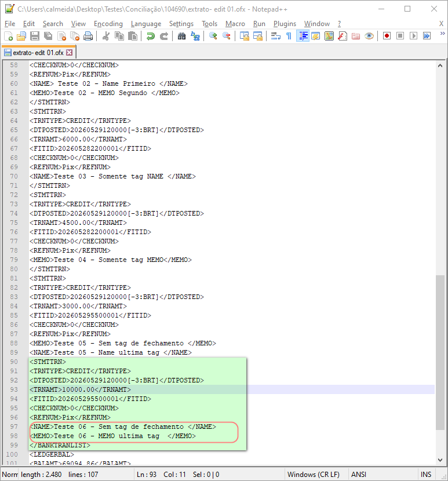Click the Zoom Out magnifier icon

tap(227, 36)
